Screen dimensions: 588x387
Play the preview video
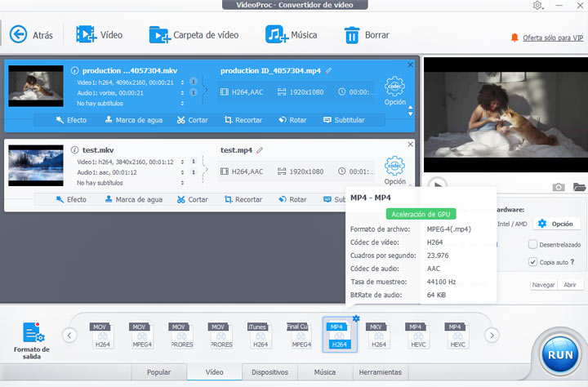pyautogui.click(x=437, y=184)
